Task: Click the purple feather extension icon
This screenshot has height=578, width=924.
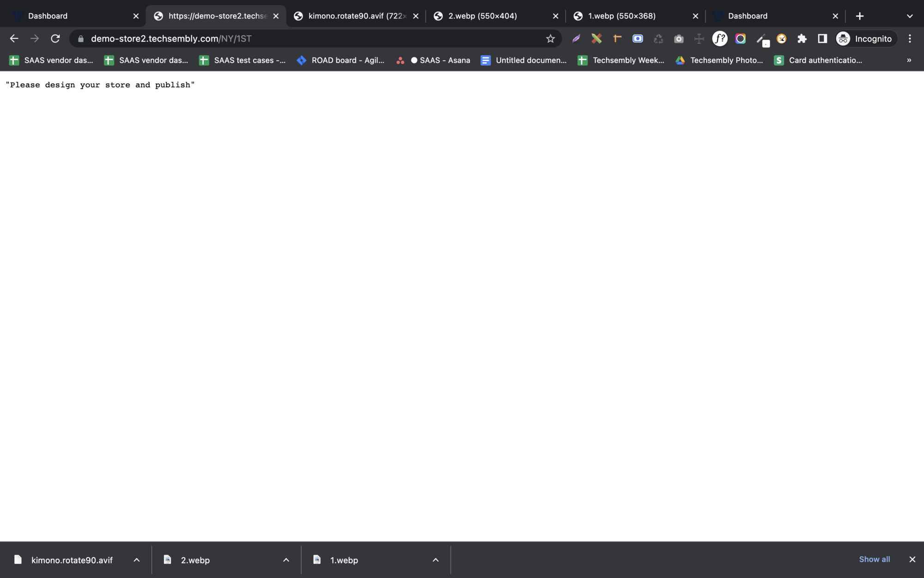Action: [x=576, y=39]
